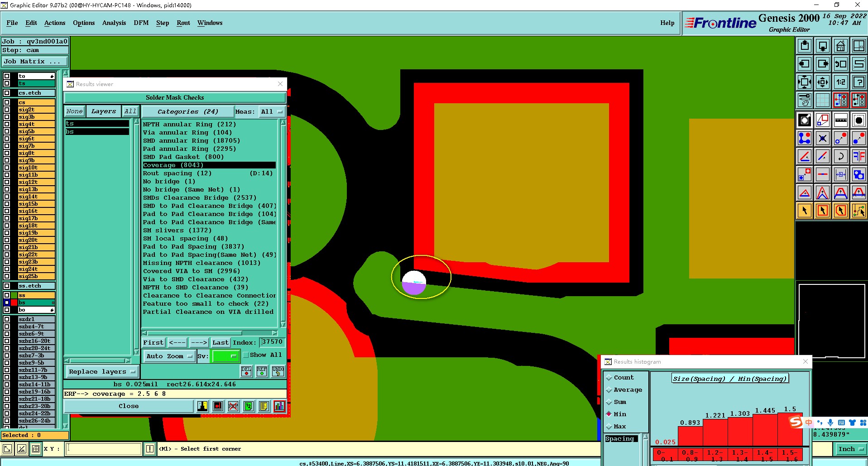This screenshot has height=466, width=868.
Task: Click the DEL button in Results viewer
Action: tap(246, 371)
